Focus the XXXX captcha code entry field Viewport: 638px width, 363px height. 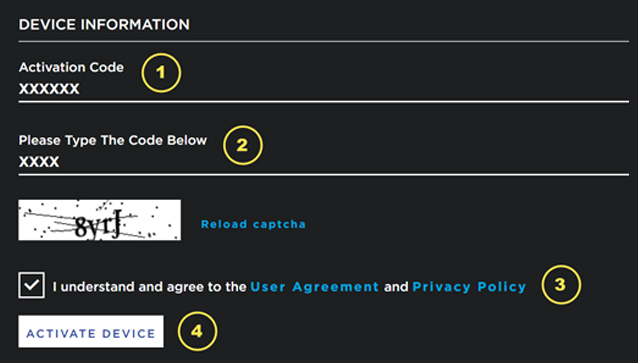(323, 162)
